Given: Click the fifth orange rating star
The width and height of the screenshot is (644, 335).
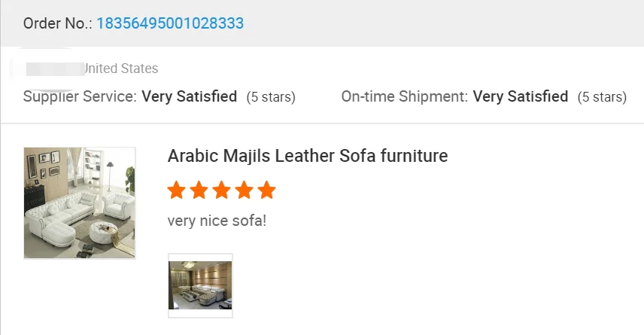Looking at the screenshot, I should tap(266, 190).
